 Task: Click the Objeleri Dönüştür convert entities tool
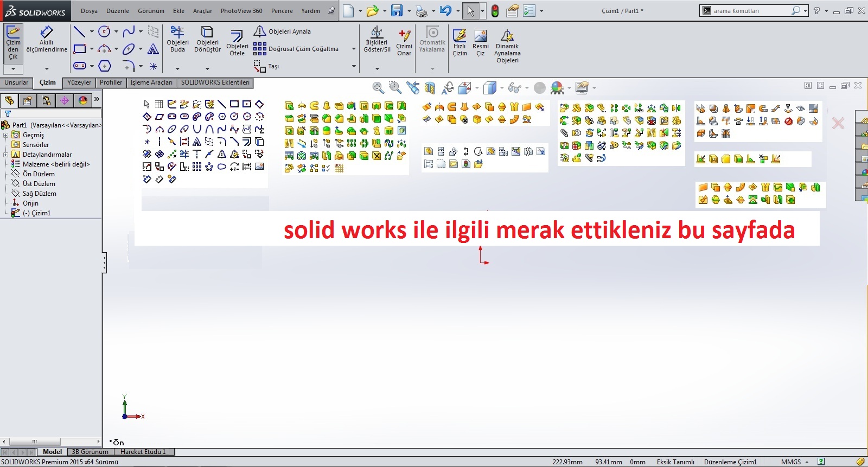click(x=207, y=39)
